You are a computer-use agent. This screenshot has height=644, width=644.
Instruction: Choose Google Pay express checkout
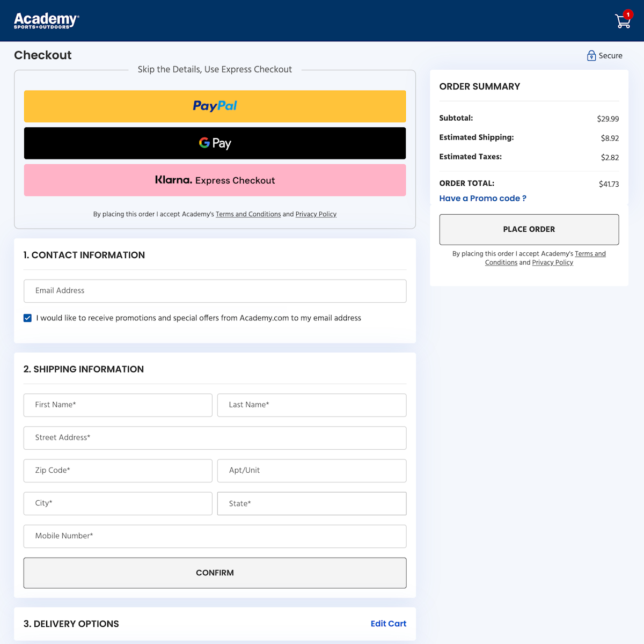click(x=215, y=143)
